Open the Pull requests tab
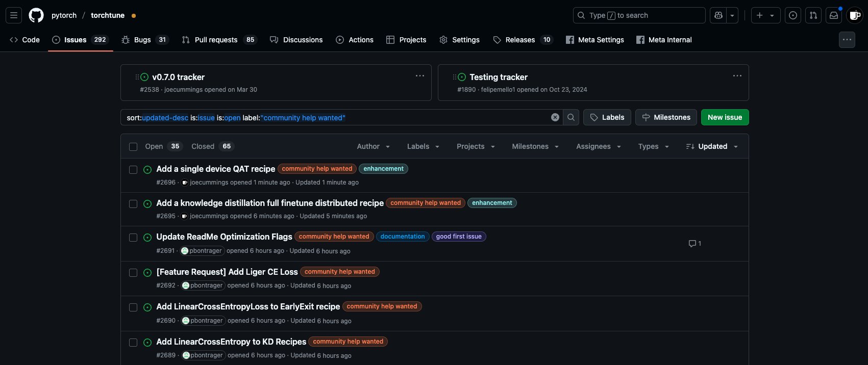The image size is (868, 365). (x=219, y=40)
